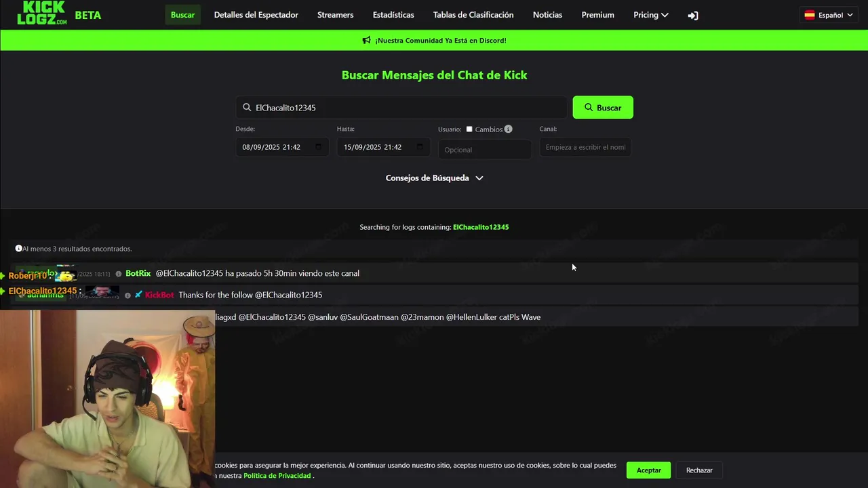868x488 pixels.
Task: Expand Consejos de Búsqueda section
Action: (434, 178)
